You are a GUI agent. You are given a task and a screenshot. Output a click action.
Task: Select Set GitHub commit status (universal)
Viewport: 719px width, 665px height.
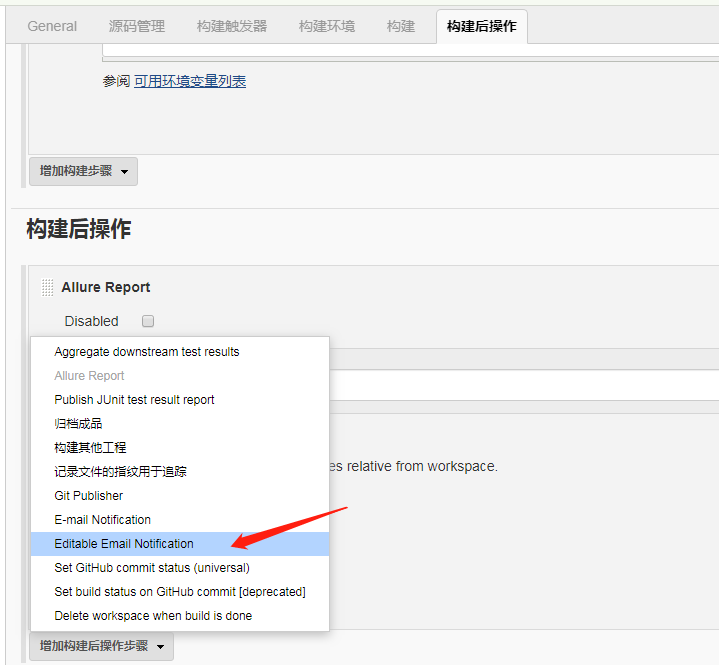point(180,568)
